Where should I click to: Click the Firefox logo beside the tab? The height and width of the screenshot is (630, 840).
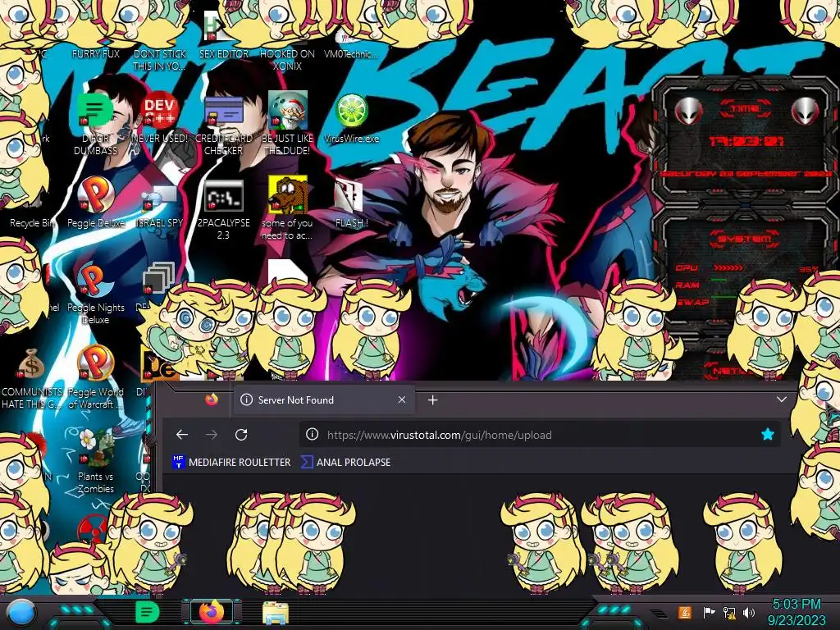coord(211,399)
